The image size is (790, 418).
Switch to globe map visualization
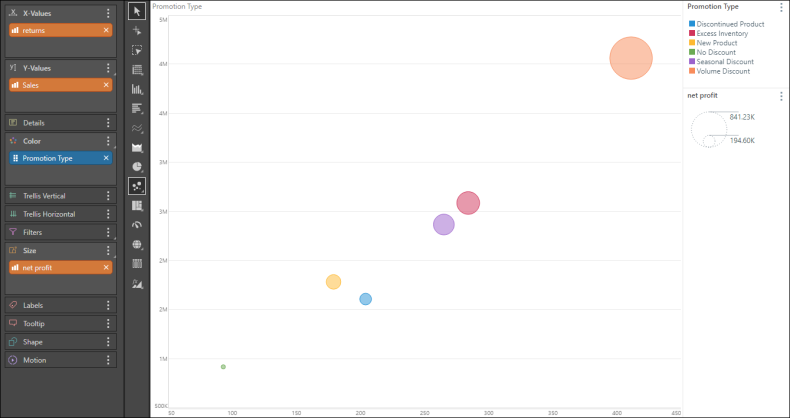tap(137, 244)
